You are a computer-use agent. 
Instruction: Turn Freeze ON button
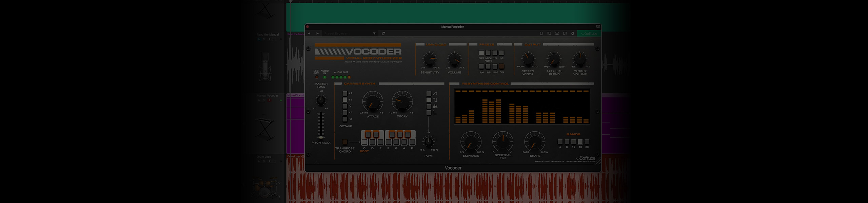pos(501,67)
